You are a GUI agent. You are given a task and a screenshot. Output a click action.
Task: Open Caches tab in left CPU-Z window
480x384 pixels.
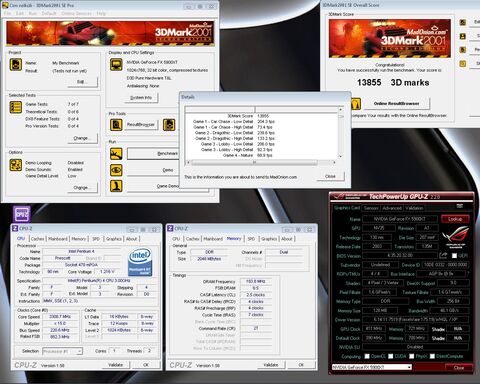click(37, 239)
